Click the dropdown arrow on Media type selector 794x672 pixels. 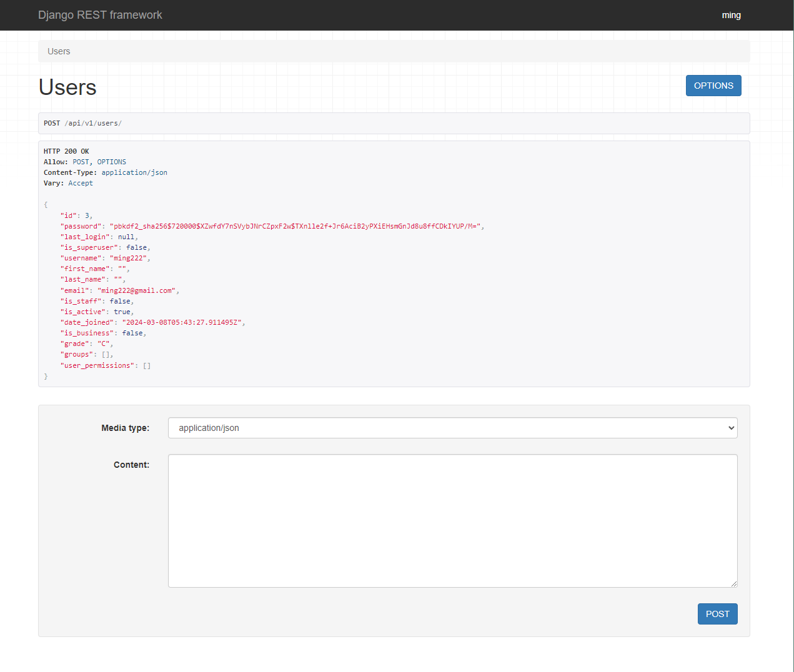tap(730, 428)
